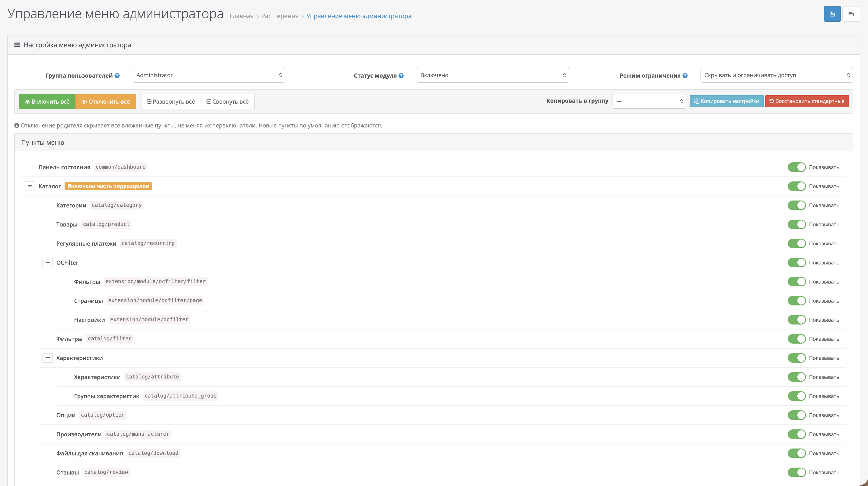Toggle visibility of the Характеристики group
Screen dimensions: 868x486
(796, 358)
